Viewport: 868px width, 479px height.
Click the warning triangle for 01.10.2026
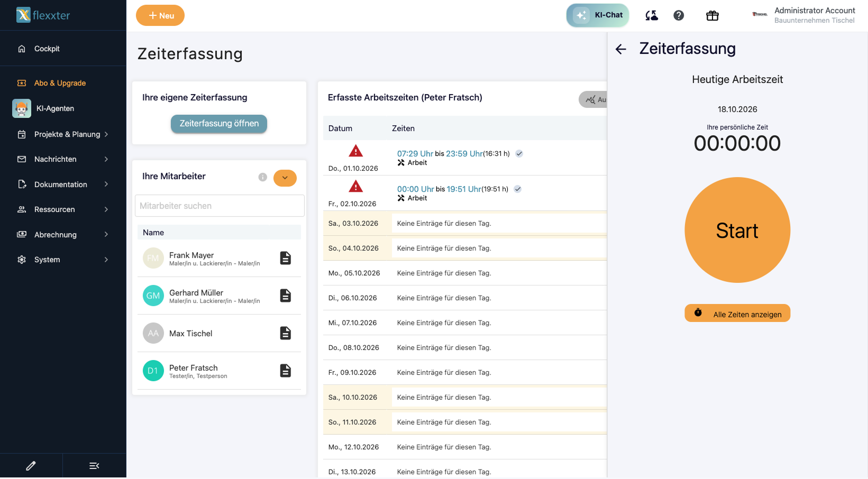click(x=356, y=151)
